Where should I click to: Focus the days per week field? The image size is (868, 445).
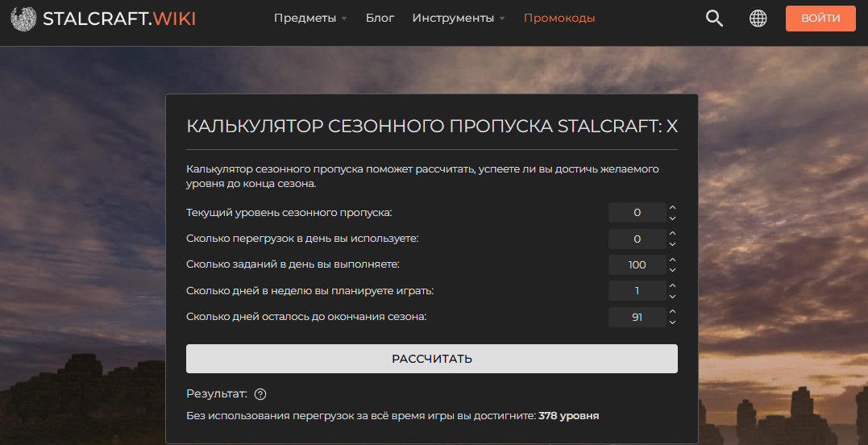638,290
